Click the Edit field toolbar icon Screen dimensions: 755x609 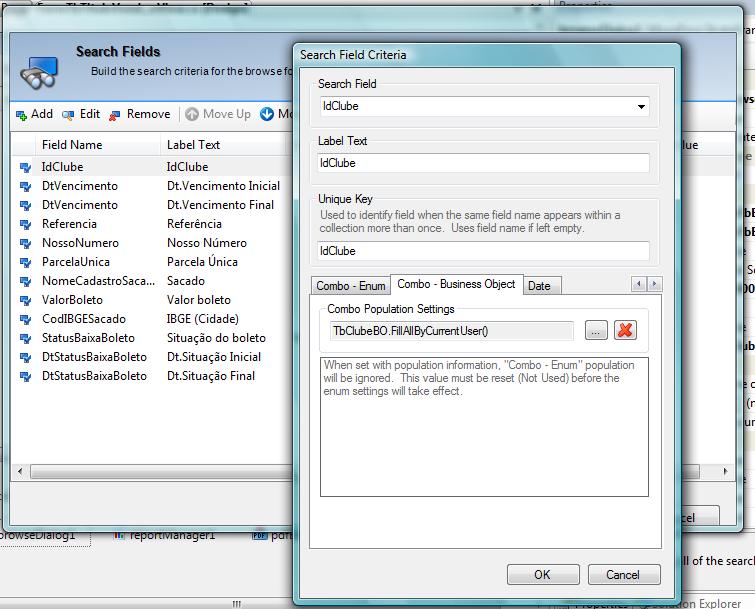point(69,115)
